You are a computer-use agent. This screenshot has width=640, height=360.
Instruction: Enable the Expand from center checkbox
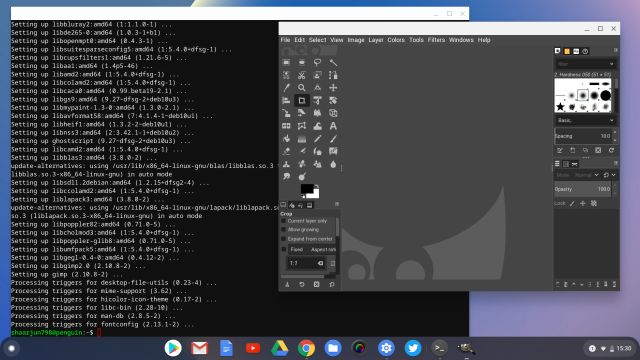click(283, 239)
